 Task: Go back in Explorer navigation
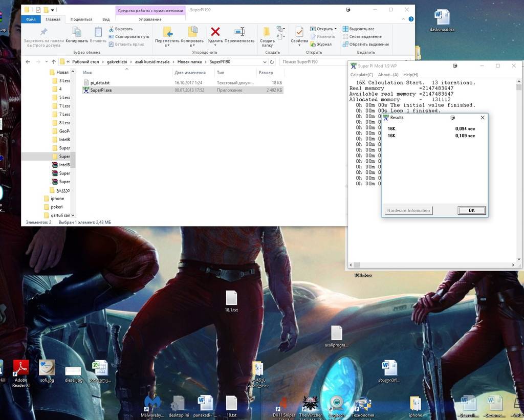[28, 62]
